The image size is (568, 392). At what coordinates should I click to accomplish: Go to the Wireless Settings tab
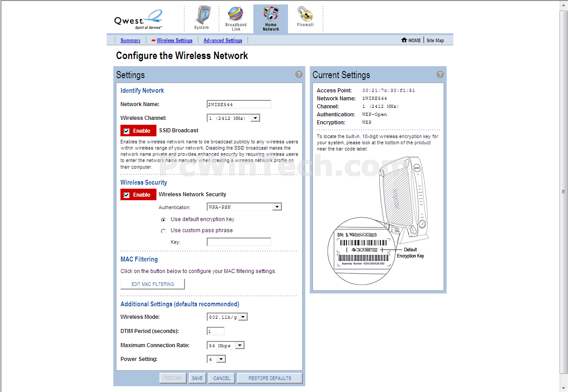[175, 40]
